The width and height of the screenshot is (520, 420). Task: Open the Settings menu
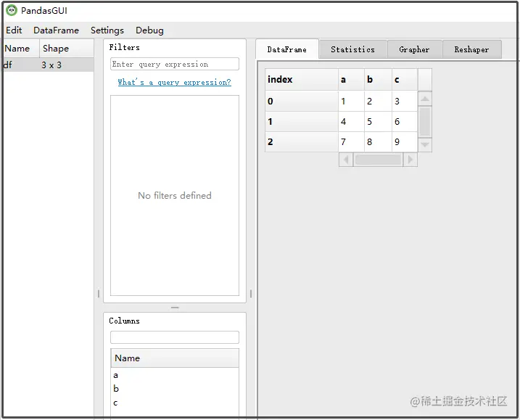click(x=107, y=30)
